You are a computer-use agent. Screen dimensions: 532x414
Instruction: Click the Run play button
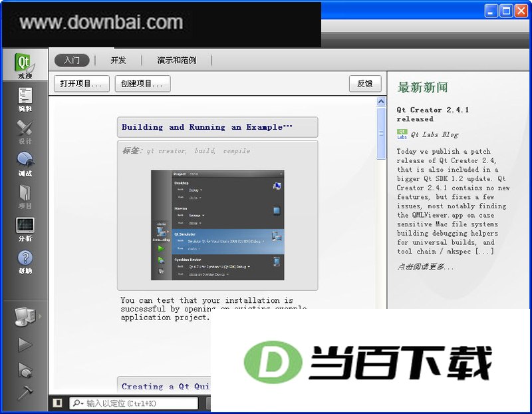25,344
